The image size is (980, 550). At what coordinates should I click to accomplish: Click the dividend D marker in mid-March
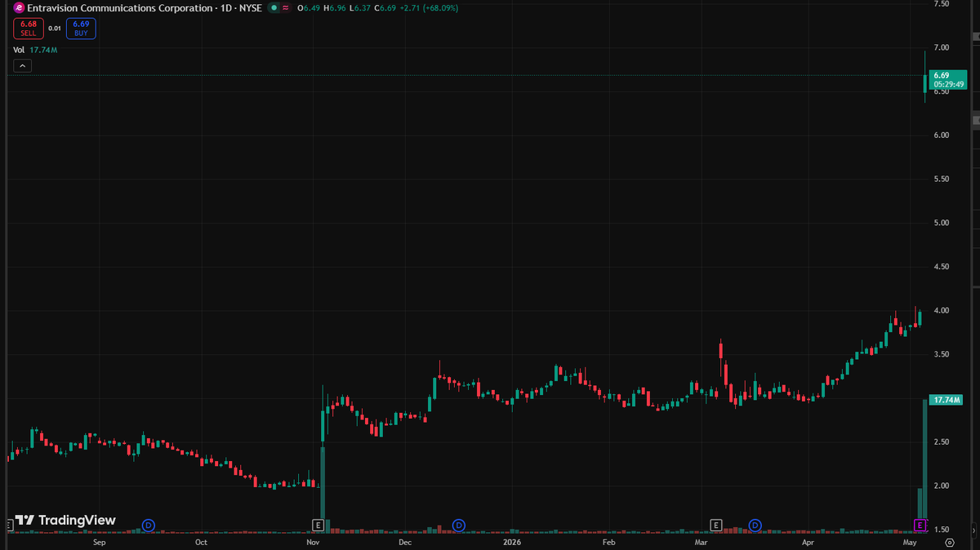pyautogui.click(x=755, y=525)
